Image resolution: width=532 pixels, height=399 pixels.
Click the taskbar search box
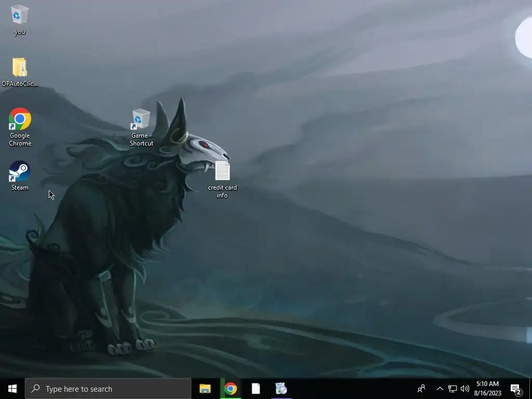[108, 389]
